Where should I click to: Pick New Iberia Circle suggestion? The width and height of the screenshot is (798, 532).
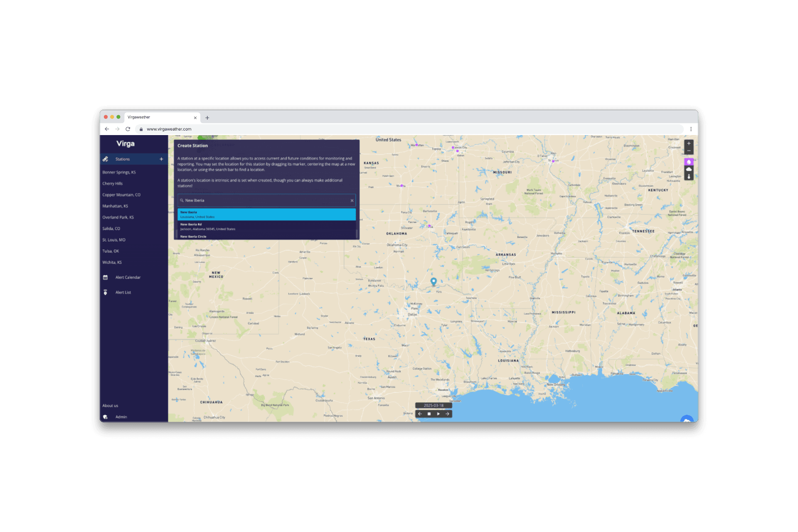pos(266,236)
